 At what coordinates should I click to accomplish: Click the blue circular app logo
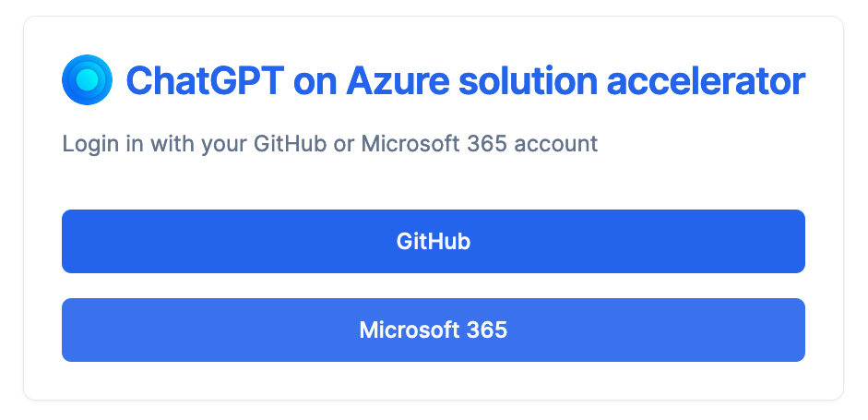[x=87, y=79]
